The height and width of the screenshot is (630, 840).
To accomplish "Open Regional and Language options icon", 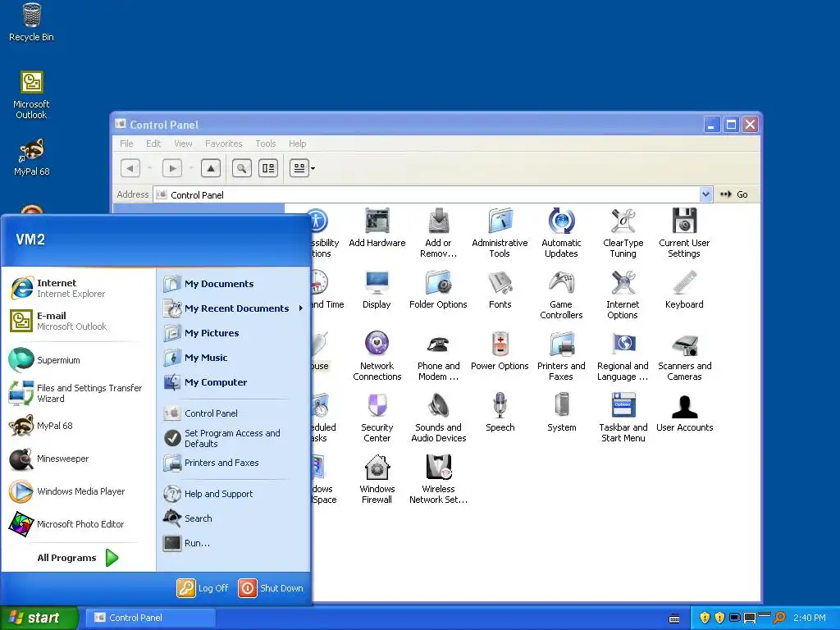I will [x=623, y=356].
